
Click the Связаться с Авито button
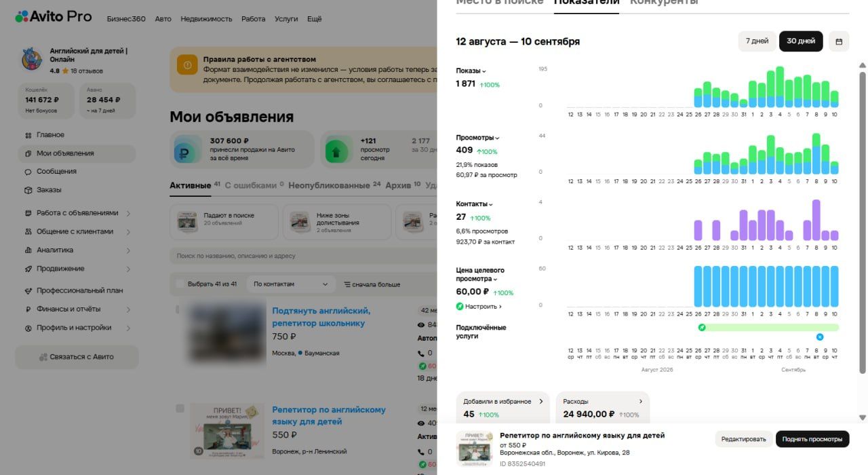77,357
